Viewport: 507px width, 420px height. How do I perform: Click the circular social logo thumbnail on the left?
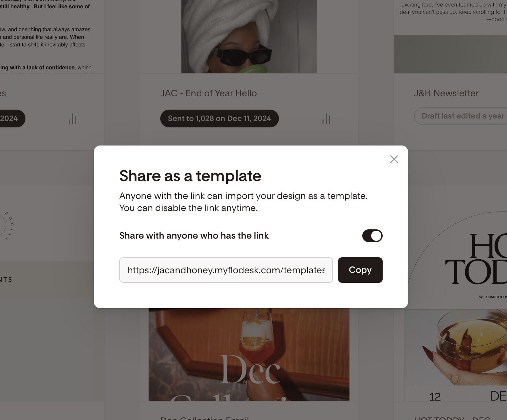7,226
